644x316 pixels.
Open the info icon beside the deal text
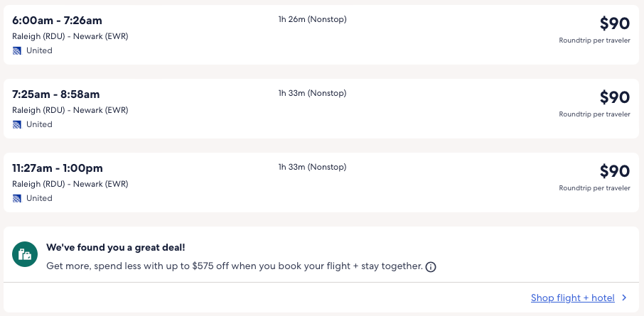(x=431, y=267)
